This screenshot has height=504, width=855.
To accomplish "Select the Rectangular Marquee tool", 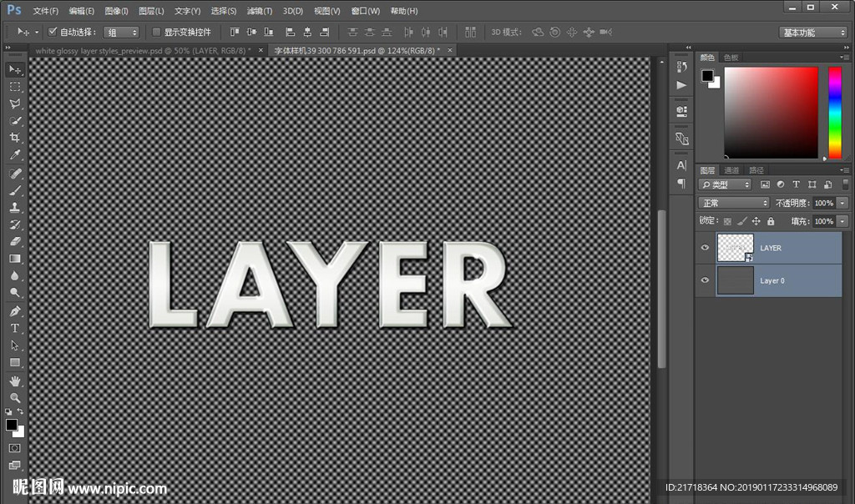I will point(15,87).
